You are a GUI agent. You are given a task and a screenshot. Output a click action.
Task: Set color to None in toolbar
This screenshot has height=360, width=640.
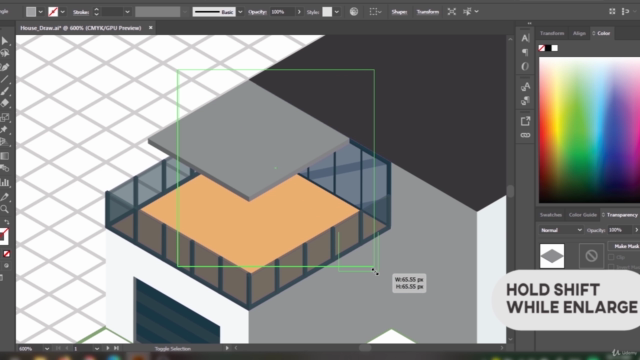(7, 254)
